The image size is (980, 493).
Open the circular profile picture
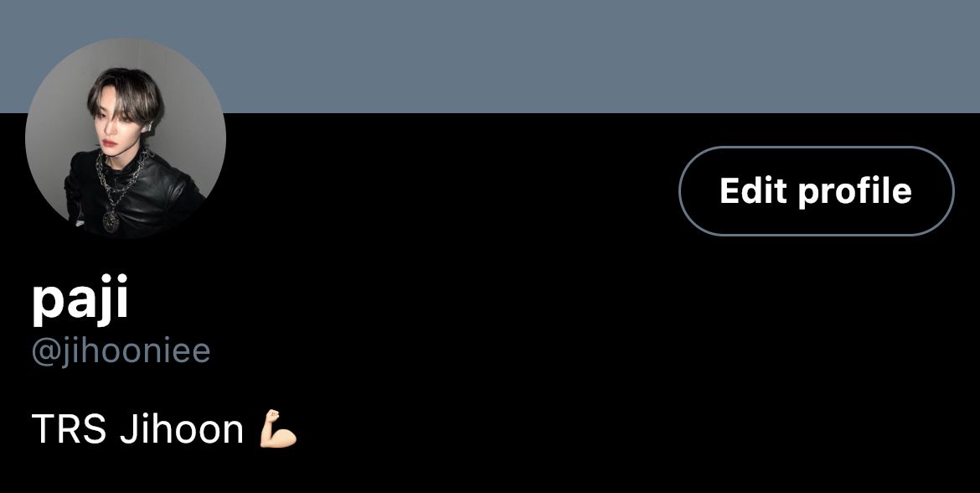tap(126, 138)
